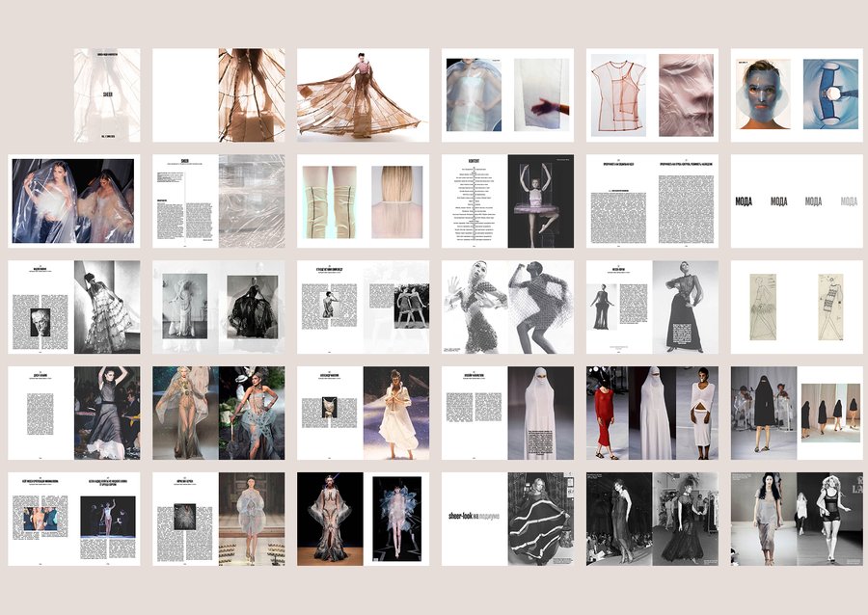Open the КОНТЕНТ spread with ballerina
The width and height of the screenshot is (868, 615).
pyautogui.click(x=507, y=201)
